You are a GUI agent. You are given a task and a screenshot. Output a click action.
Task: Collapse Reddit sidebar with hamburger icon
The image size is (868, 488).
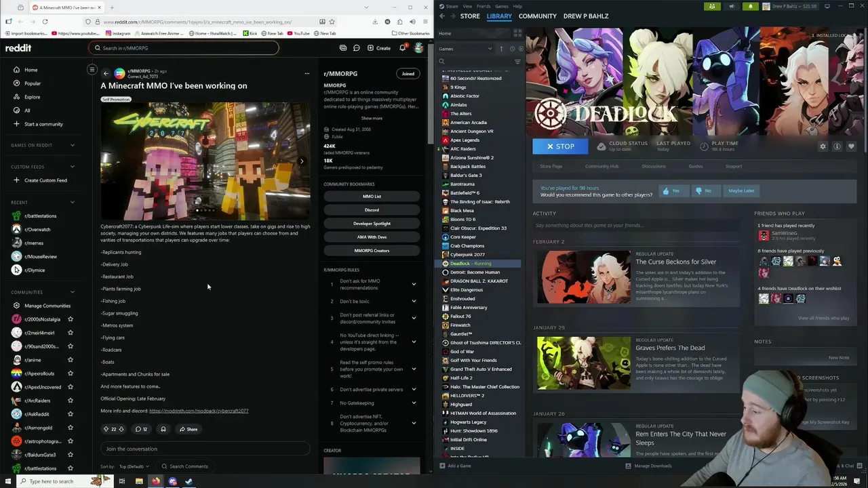(92, 69)
